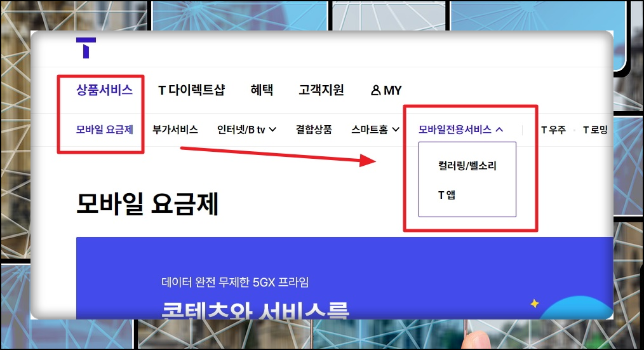This screenshot has height=350, width=644.
Task: Click the chevron next to 스마트홈
Action: tap(396, 130)
